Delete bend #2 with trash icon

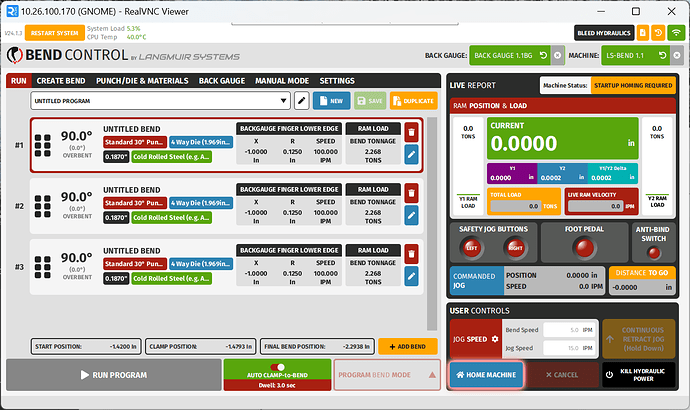pos(411,193)
